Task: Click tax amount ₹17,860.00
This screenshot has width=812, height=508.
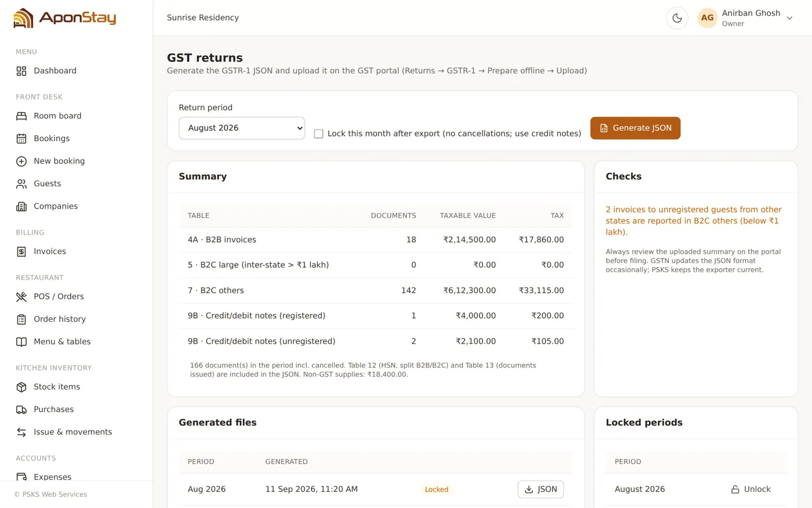Action: (x=541, y=240)
